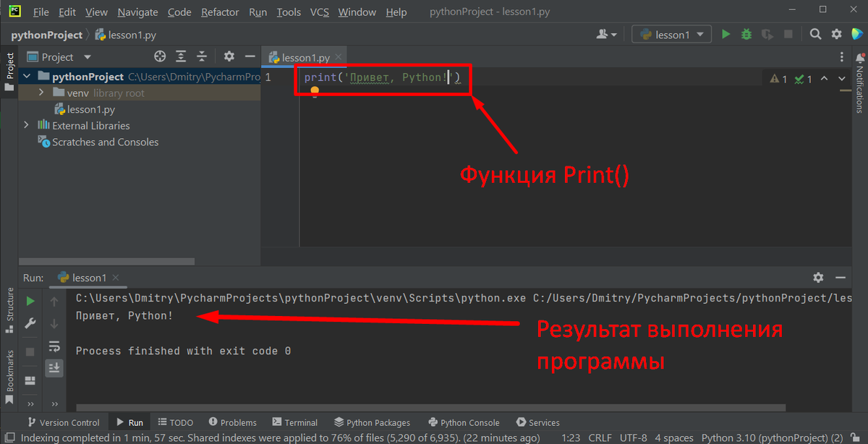Toggle soft-wrap in Run console
Screen dimensions: 868x444
pyautogui.click(x=54, y=347)
